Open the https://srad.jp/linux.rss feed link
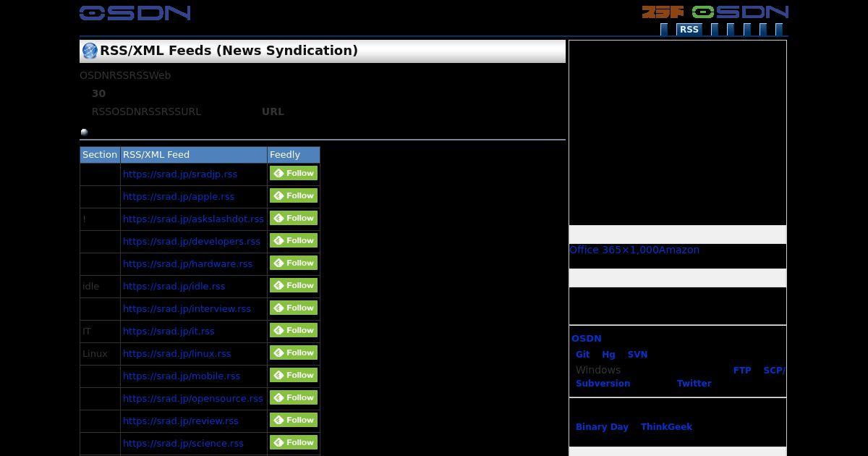Screen dimensions: 868x456 [176, 353]
